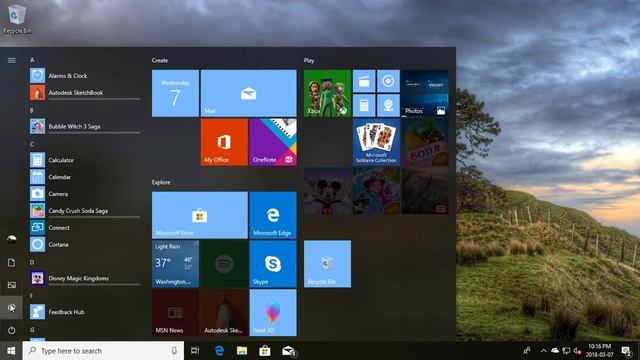
Task: Open the Candy Crush Soda tile
Action: [425, 142]
